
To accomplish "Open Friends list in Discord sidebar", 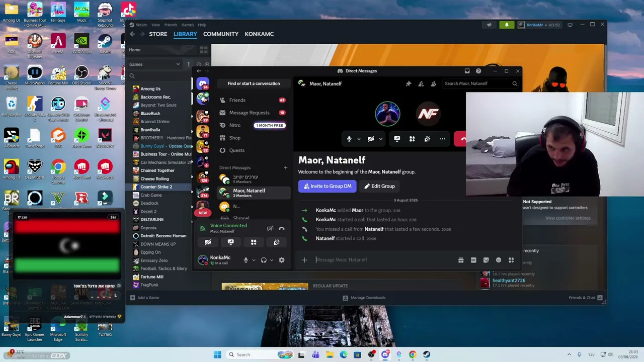I will tap(254, 100).
